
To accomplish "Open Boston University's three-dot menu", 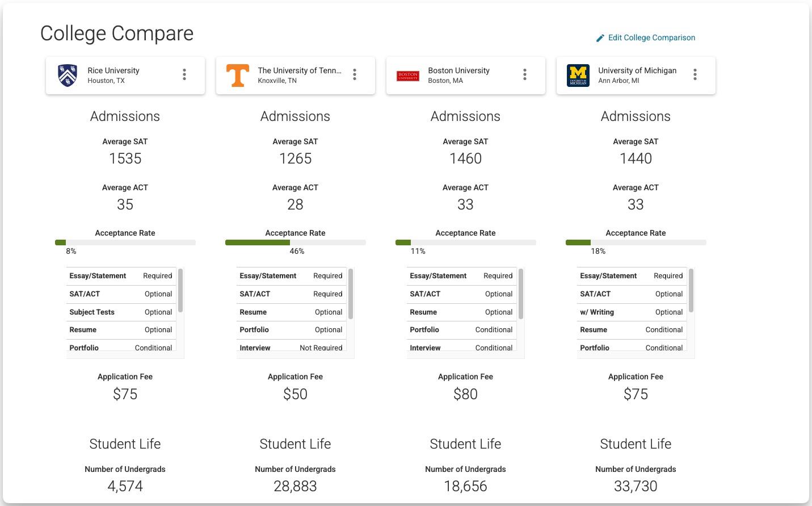I will pos(525,74).
